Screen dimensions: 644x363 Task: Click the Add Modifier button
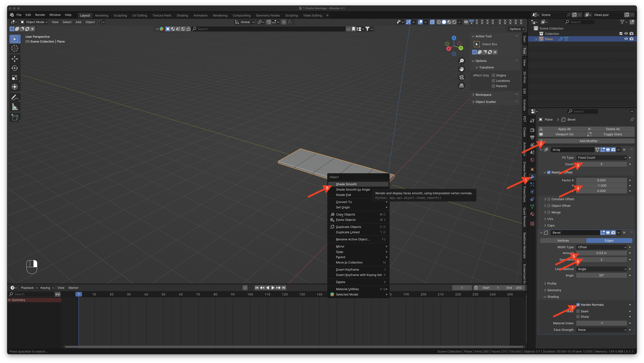point(586,141)
